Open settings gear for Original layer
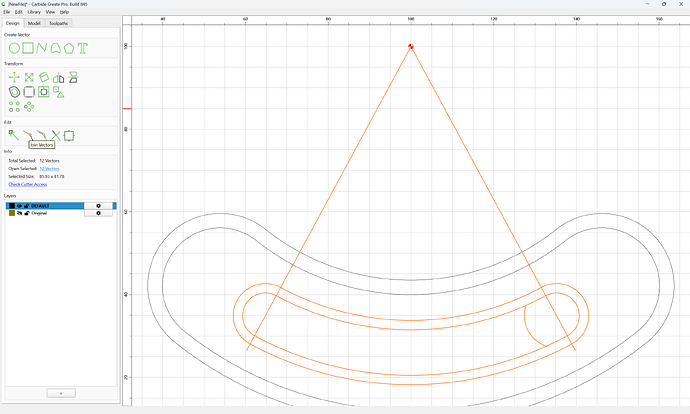The width and height of the screenshot is (690, 414). [98, 213]
